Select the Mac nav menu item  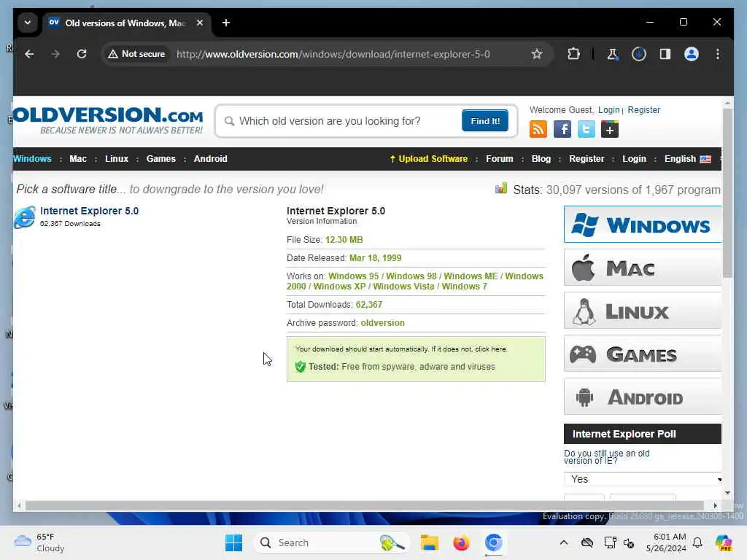(x=78, y=159)
